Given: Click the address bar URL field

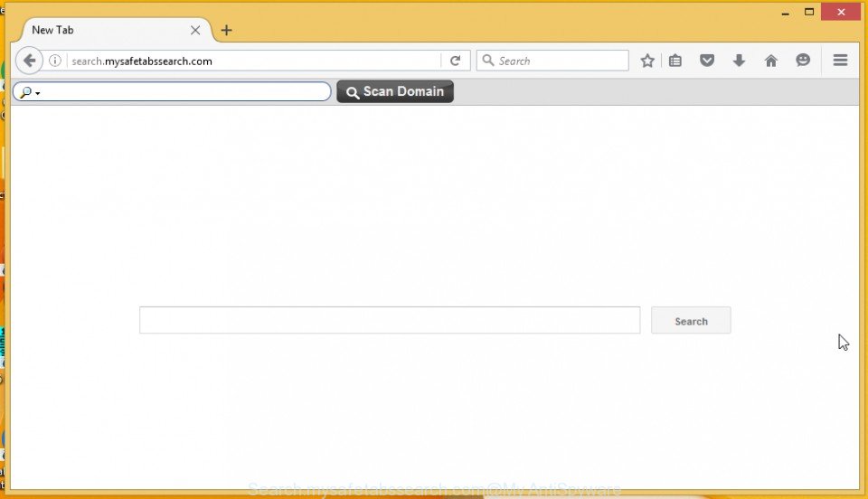Looking at the screenshot, I should (255, 61).
